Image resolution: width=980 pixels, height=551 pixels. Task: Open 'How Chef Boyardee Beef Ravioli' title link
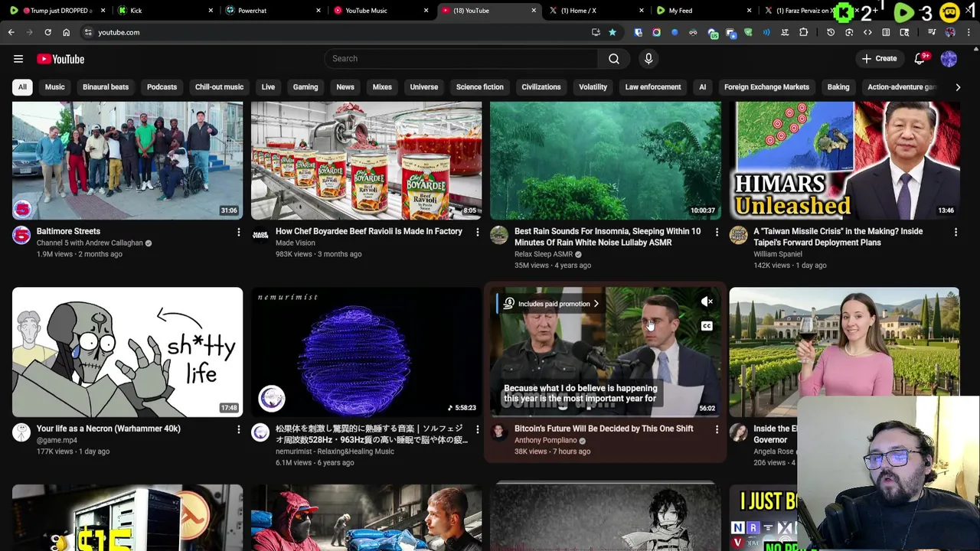[369, 231]
